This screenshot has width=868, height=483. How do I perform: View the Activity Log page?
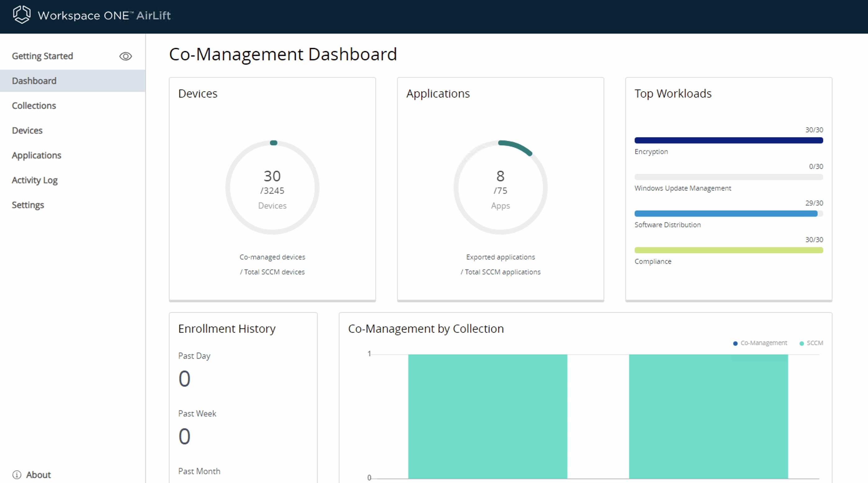point(35,180)
